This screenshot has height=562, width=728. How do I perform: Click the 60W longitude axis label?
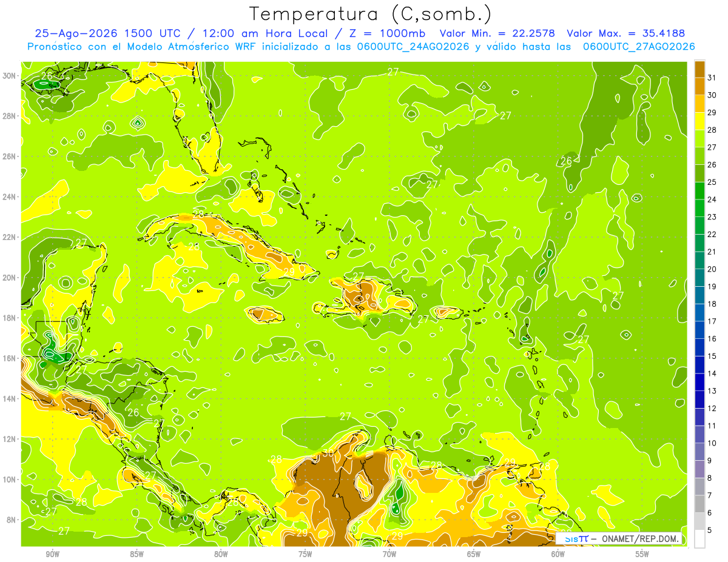point(558,554)
